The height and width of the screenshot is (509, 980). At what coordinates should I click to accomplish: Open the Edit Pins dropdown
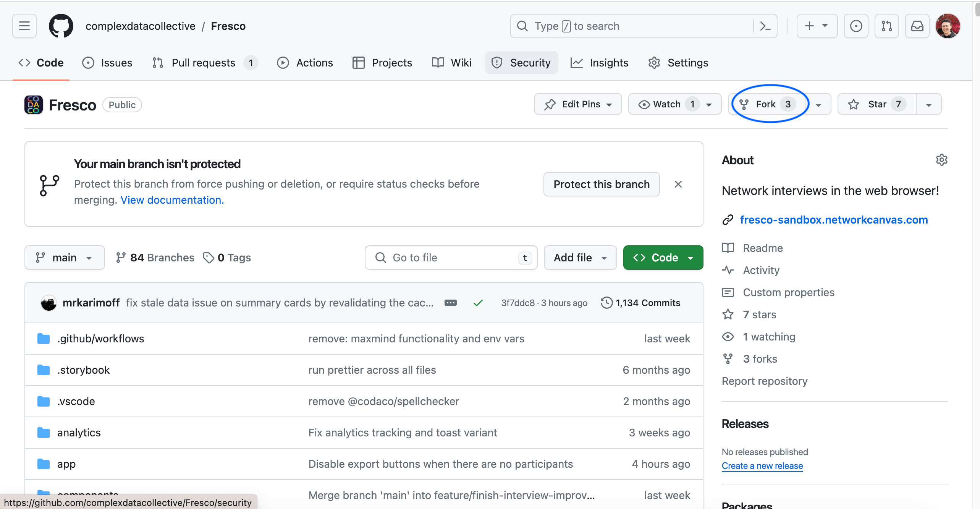coord(577,104)
